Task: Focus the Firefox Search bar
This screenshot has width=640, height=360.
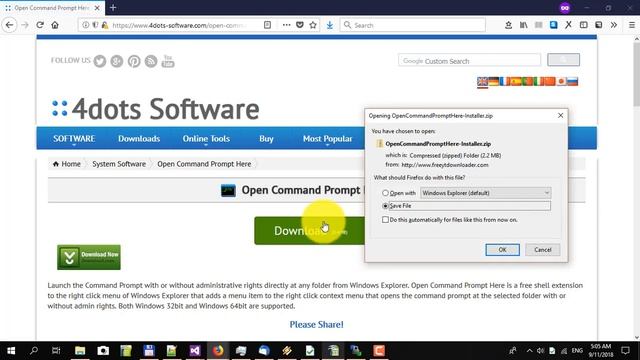Action: (x=413, y=25)
